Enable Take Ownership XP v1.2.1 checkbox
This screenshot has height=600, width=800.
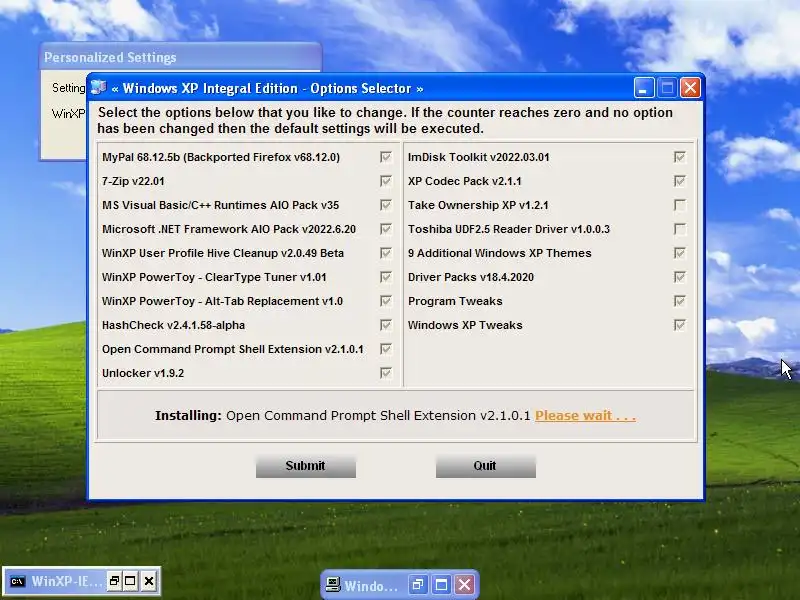(680, 205)
